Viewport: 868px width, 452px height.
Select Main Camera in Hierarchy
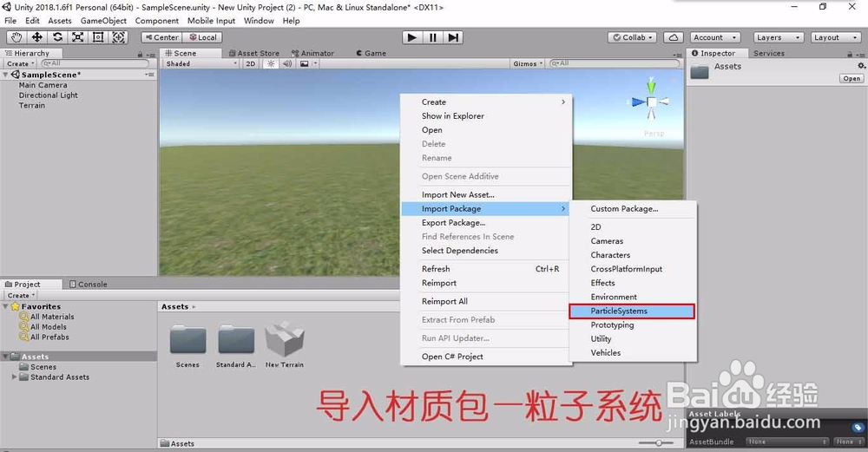click(43, 85)
